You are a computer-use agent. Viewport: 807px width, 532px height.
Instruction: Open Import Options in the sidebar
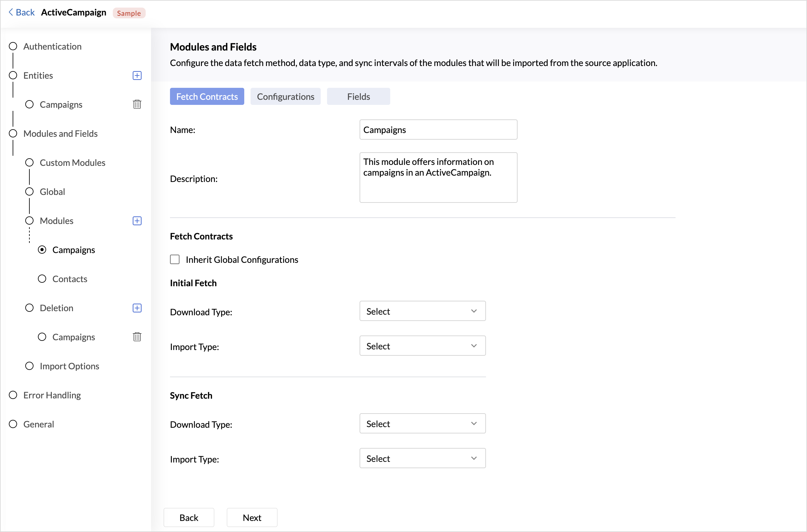click(69, 366)
